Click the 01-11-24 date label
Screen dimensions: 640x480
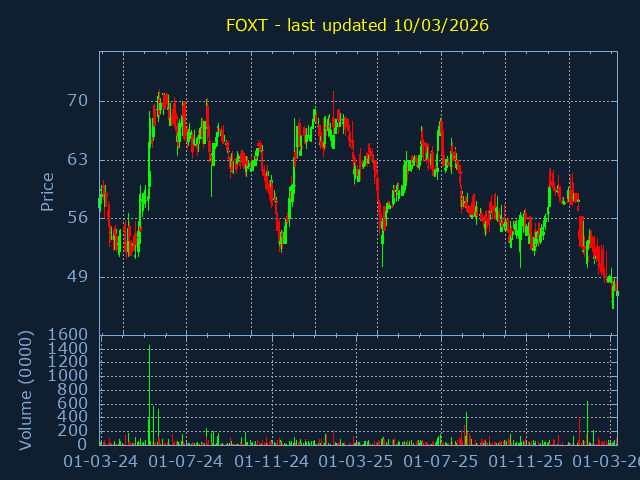pyautogui.click(x=271, y=462)
